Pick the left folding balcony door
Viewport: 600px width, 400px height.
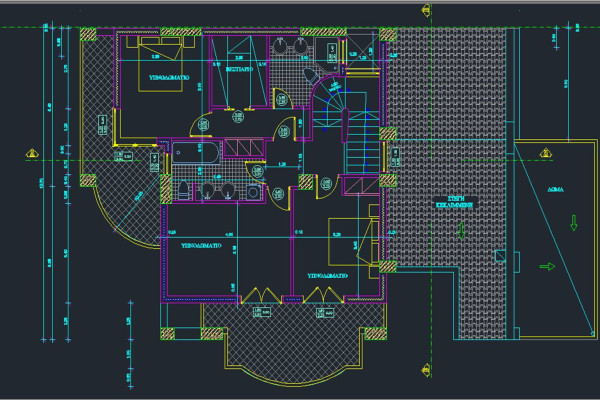[257, 292]
